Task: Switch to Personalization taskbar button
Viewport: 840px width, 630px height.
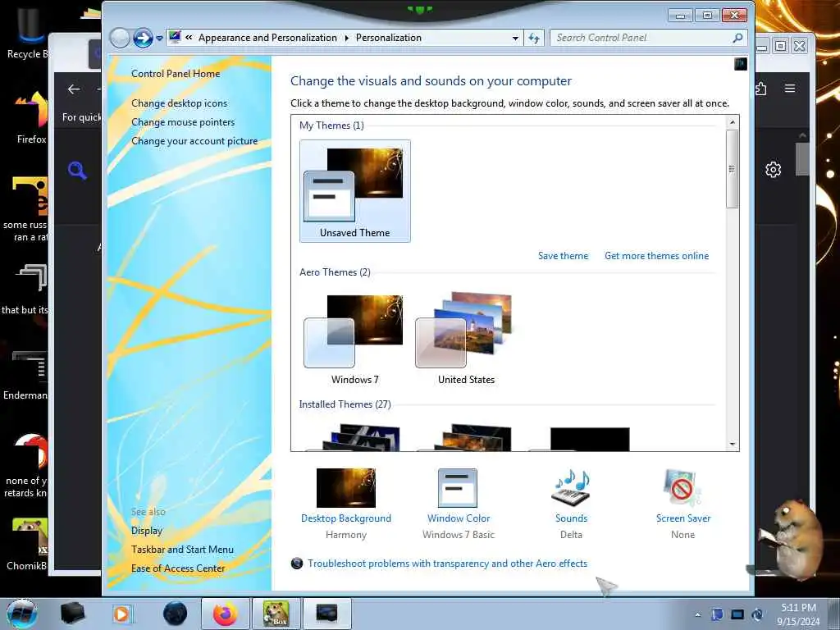Action: pos(326,614)
